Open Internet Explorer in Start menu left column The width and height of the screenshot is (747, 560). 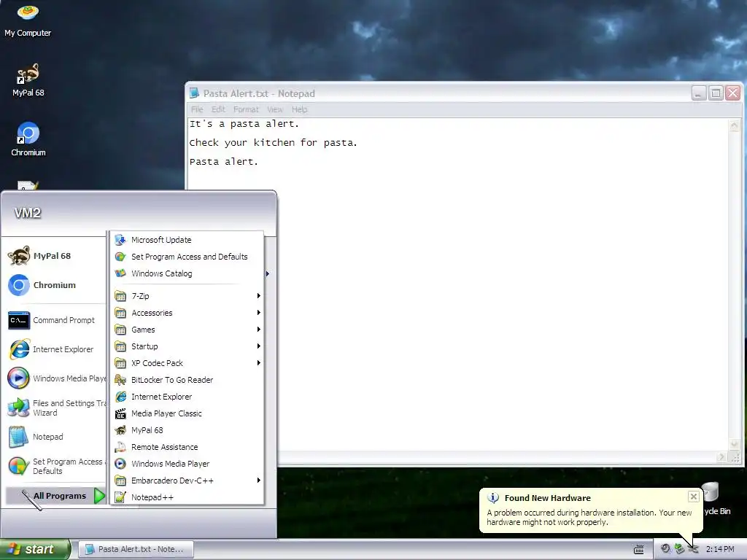click(51, 349)
